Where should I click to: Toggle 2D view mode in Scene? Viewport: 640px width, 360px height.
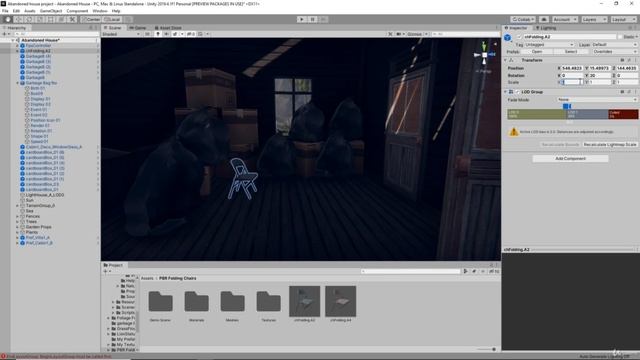click(x=147, y=34)
